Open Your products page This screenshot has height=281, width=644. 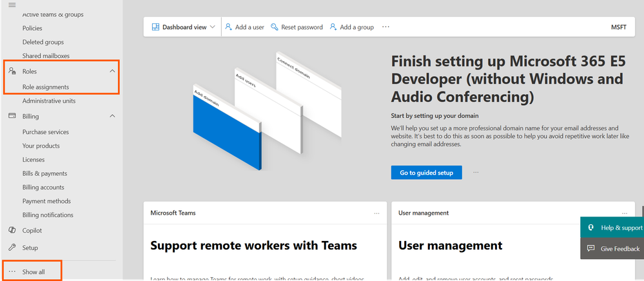(41, 146)
